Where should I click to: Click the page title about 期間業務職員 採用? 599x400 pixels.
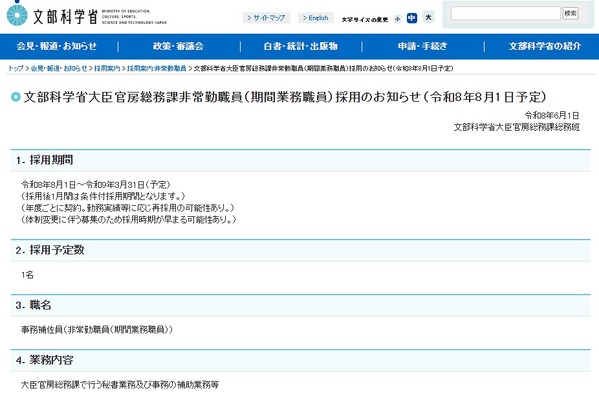point(285,97)
